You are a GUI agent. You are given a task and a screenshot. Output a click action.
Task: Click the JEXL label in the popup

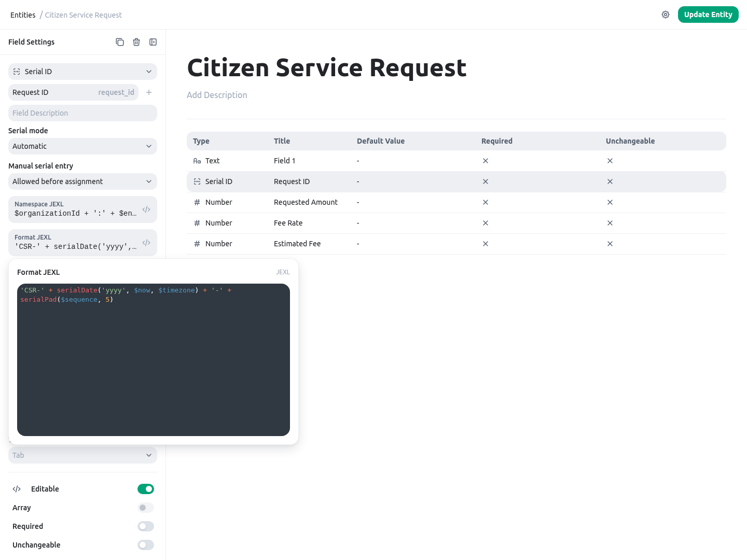click(283, 272)
